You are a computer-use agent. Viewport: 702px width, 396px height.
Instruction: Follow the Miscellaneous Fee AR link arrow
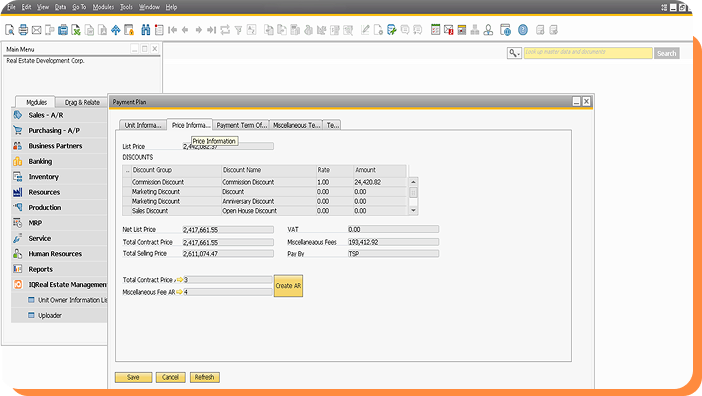180,292
